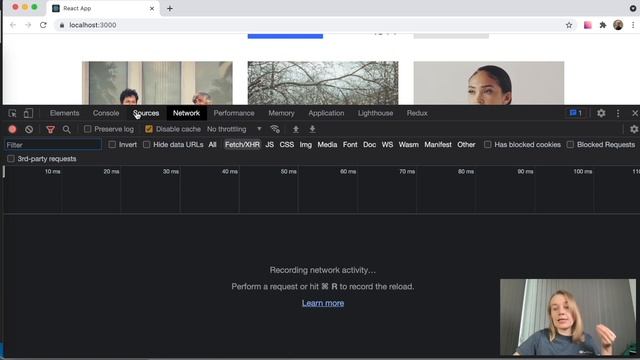Click the snowy tree branches photo
This screenshot has height=360, width=640.
pos(323,83)
